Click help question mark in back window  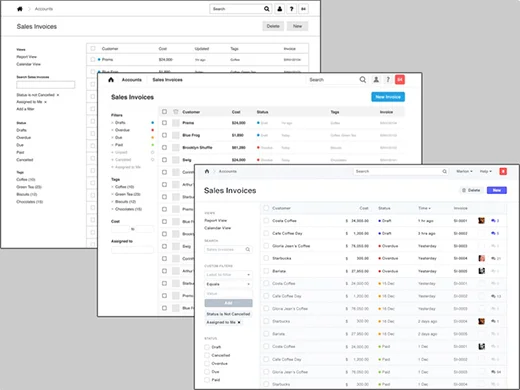click(292, 9)
